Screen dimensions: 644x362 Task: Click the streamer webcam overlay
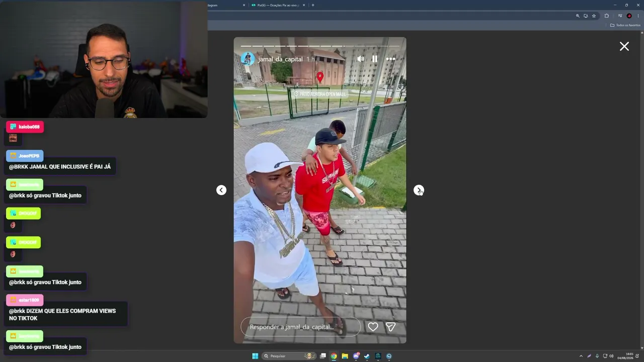click(x=104, y=59)
